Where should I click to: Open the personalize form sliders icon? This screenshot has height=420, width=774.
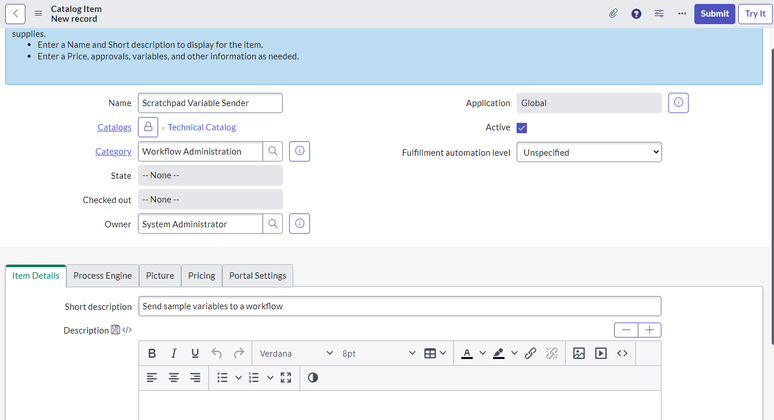(659, 13)
